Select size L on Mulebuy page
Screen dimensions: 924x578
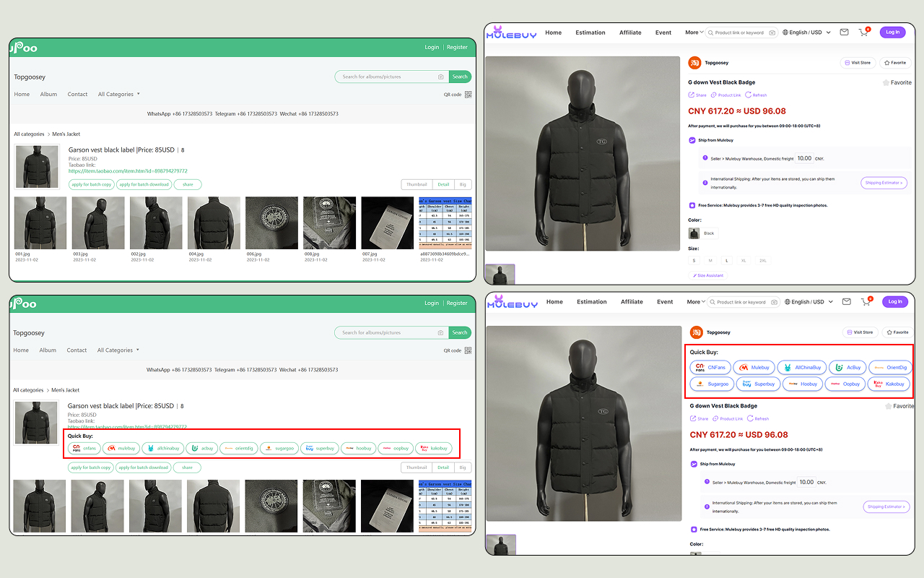pyautogui.click(x=727, y=260)
